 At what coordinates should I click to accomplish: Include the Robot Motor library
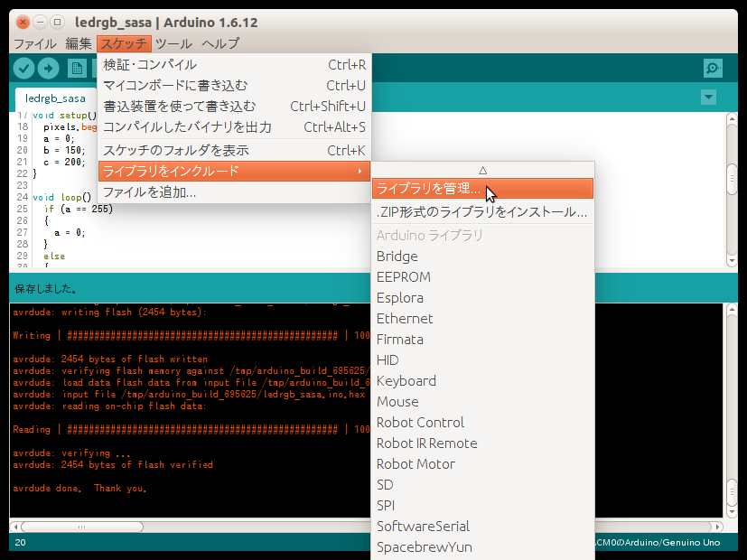coord(482,464)
